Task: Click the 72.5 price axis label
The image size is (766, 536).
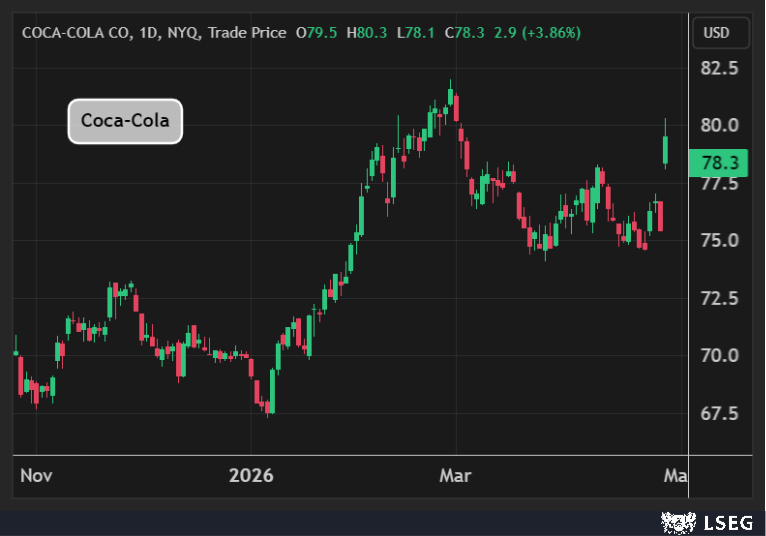Action: 719,298
